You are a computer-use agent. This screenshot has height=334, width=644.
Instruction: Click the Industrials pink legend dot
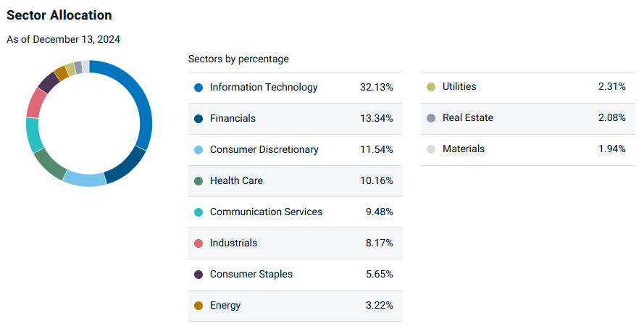198,243
